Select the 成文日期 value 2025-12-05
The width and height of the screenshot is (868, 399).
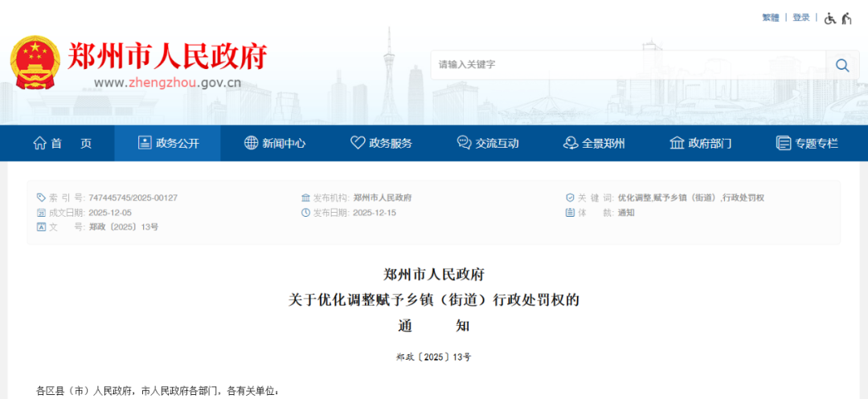click(x=109, y=213)
